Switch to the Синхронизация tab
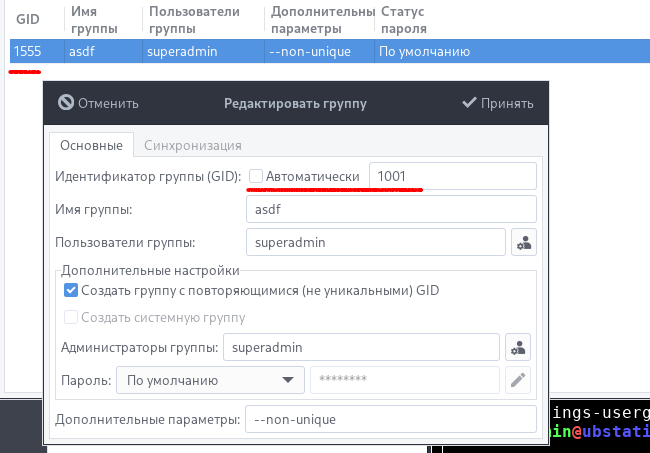Image resolution: width=650 pixels, height=453 pixels. [x=192, y=145]
